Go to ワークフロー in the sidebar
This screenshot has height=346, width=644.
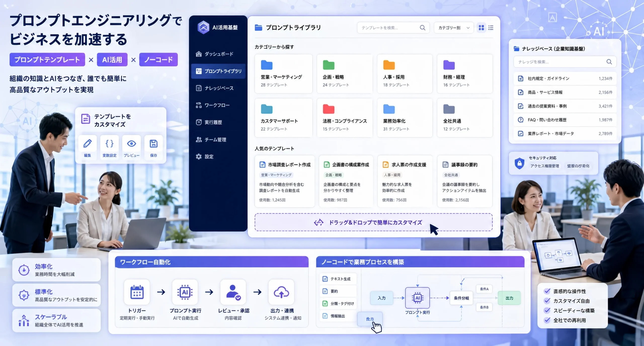[218, 105]
